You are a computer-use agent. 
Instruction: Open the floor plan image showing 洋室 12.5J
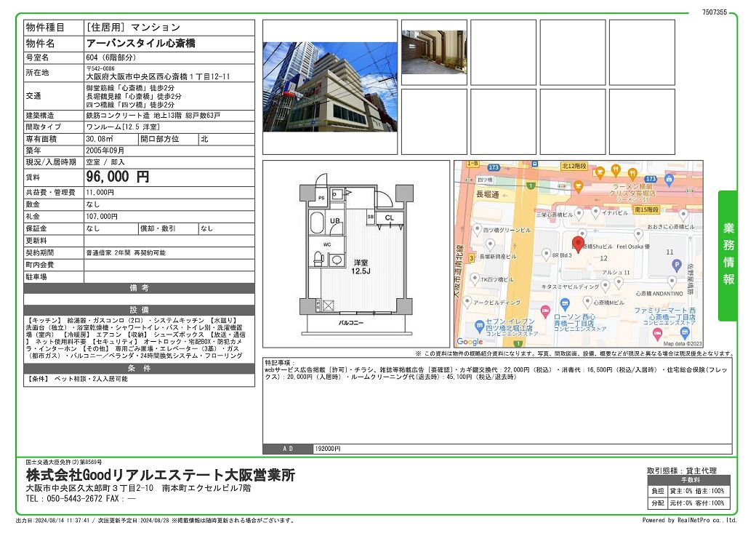point(356,254)
